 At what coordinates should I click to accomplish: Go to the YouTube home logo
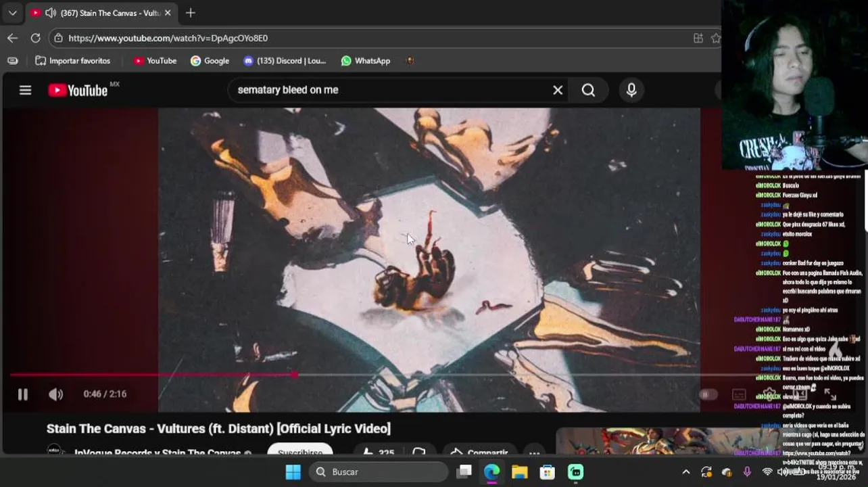pyautogui.click(x=78, y=90)
